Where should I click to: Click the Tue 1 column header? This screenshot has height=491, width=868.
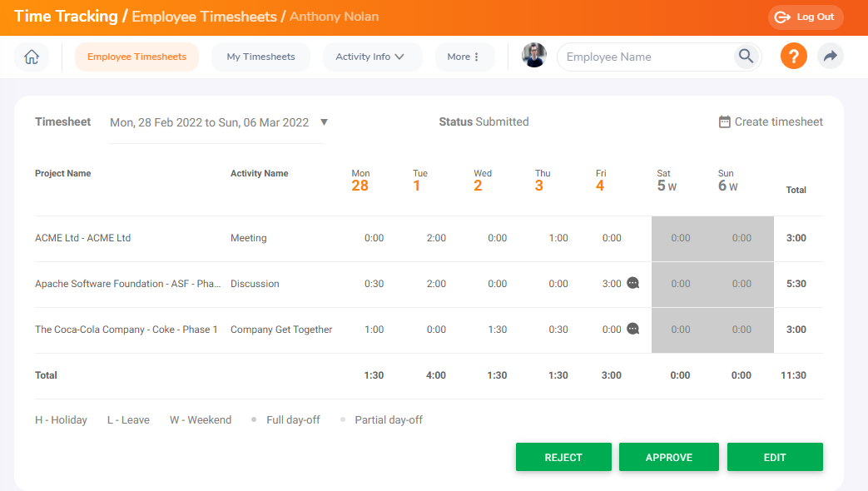420,181
